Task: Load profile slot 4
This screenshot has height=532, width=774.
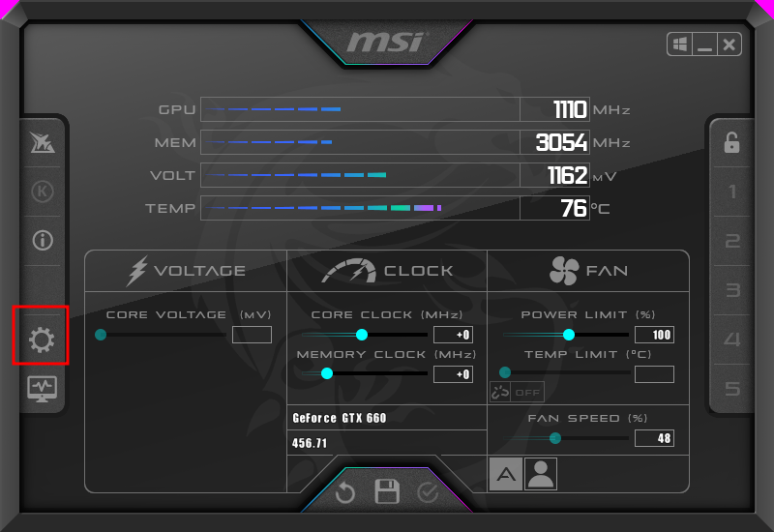Action: 732,340
